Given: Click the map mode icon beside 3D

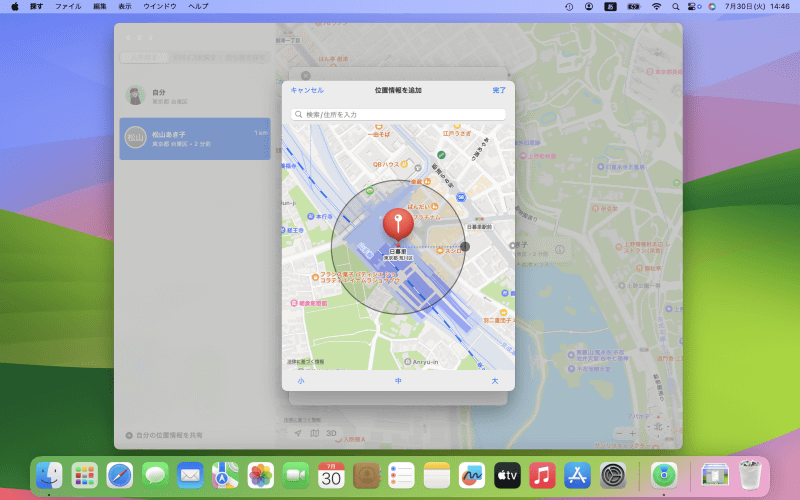Looking at the screenshot, I should pos(315,433).
